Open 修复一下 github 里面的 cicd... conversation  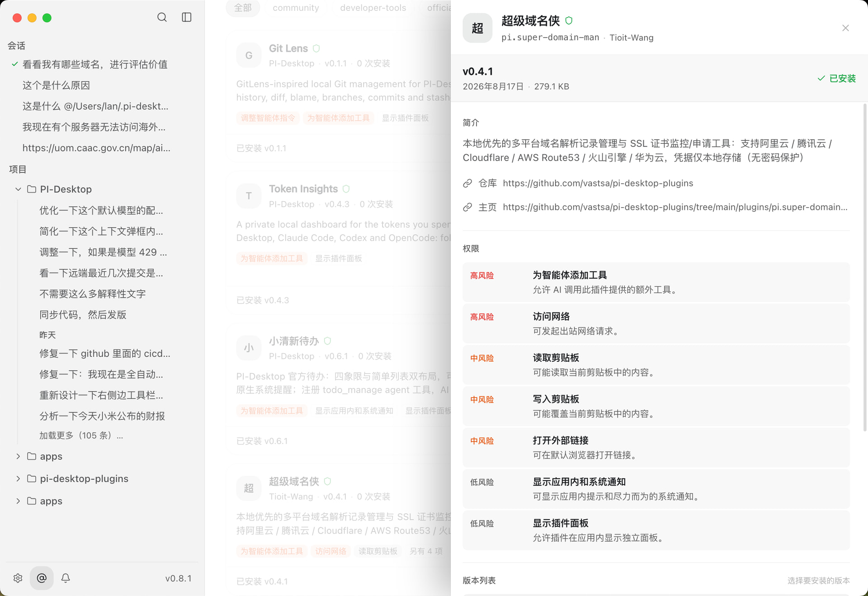pos(105,354)
